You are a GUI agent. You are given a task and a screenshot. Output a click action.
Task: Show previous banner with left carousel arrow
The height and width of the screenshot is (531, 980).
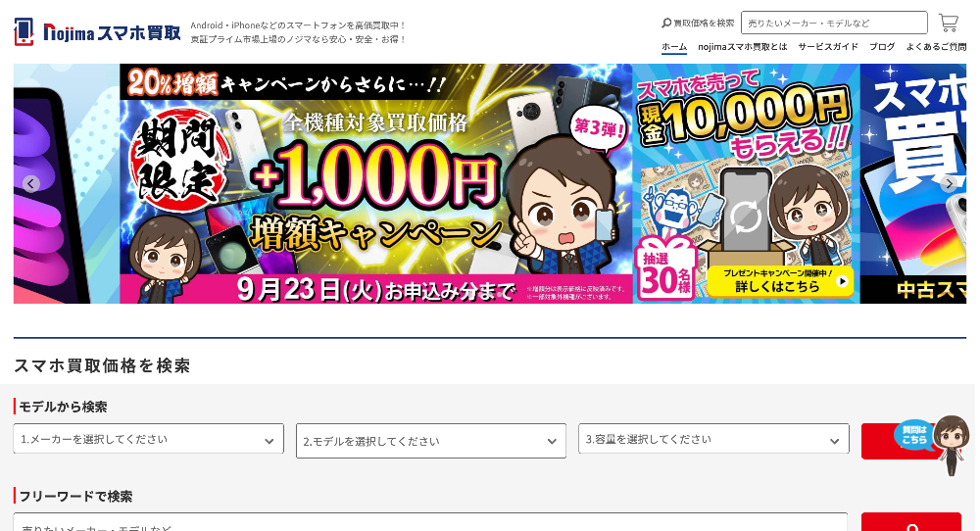tap(31, 183)
